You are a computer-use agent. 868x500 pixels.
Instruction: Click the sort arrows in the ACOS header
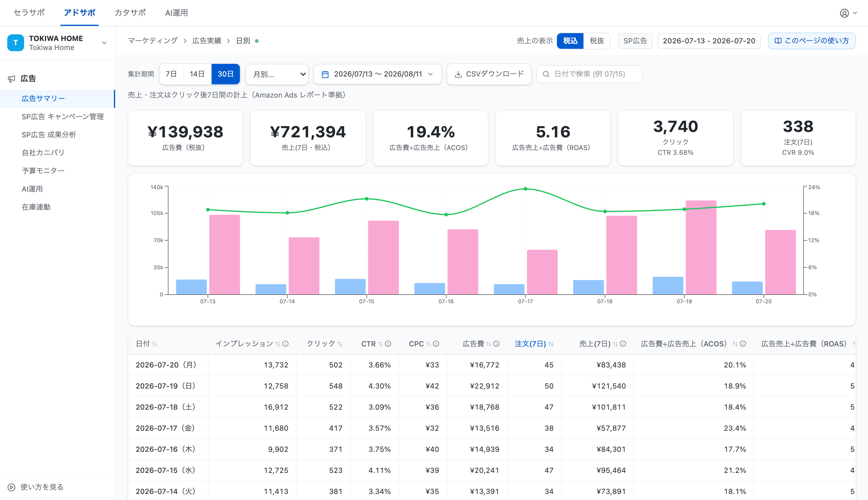point(735,344)
